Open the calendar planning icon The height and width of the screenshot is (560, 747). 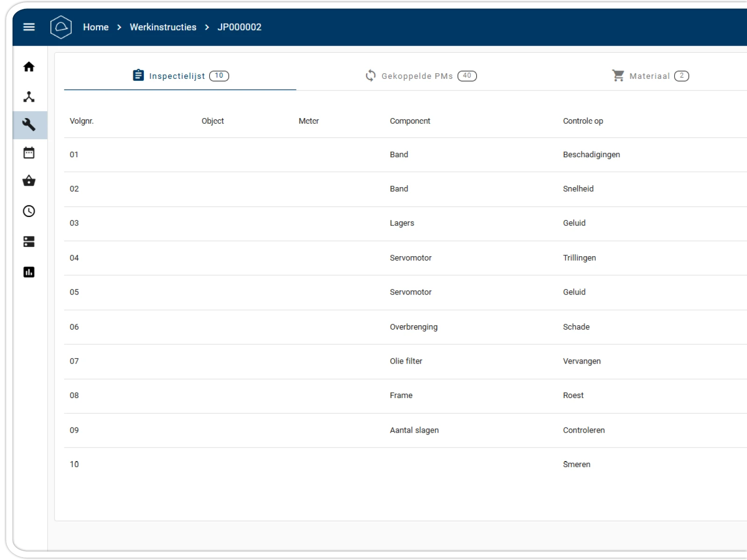(x=29, y=153)
